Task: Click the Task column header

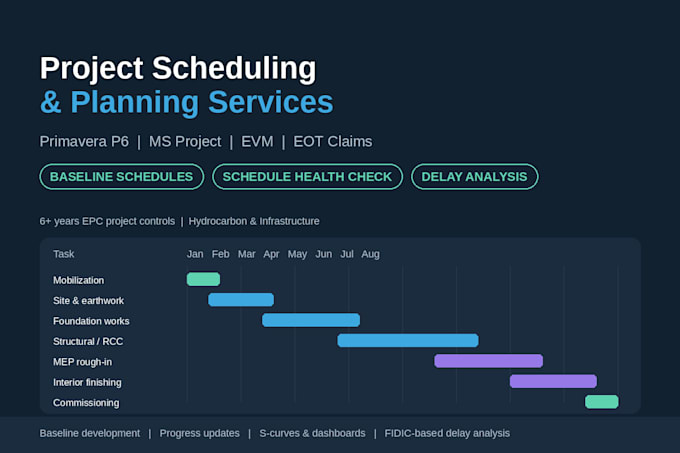Action: pyautogui.click(x=64, y=254)
